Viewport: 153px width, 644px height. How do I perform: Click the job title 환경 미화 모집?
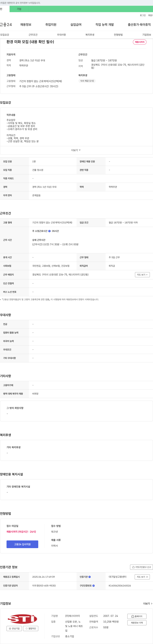pos(30,42)
